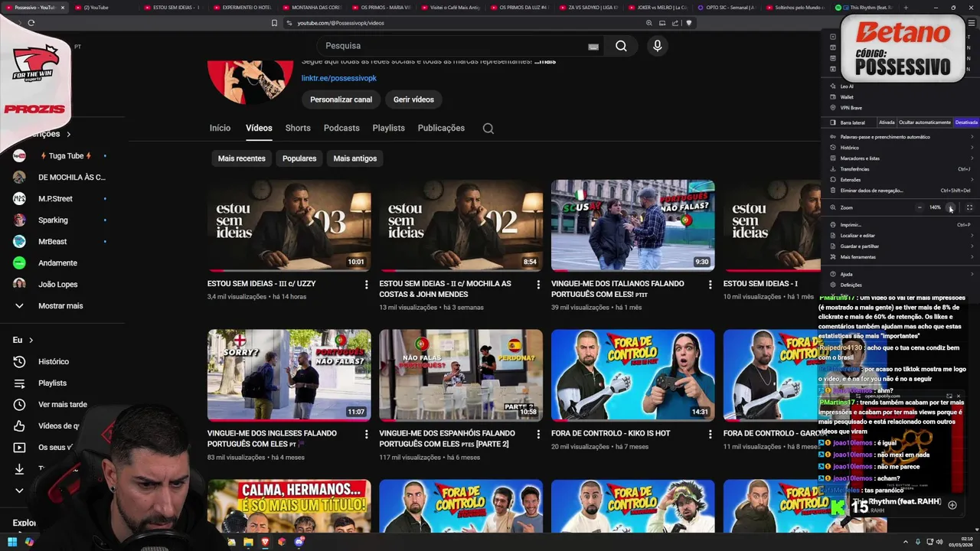Open options for ESTOU SEM IDEIAS III video
The height and width of the screenshot is (551, 980).
pyautogui.click(x=366, y=285)
